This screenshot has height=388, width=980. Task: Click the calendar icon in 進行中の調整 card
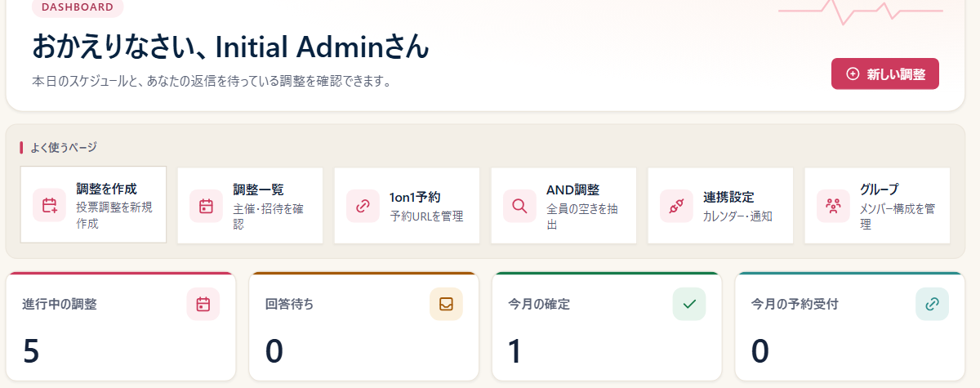[x=203, y=304]
